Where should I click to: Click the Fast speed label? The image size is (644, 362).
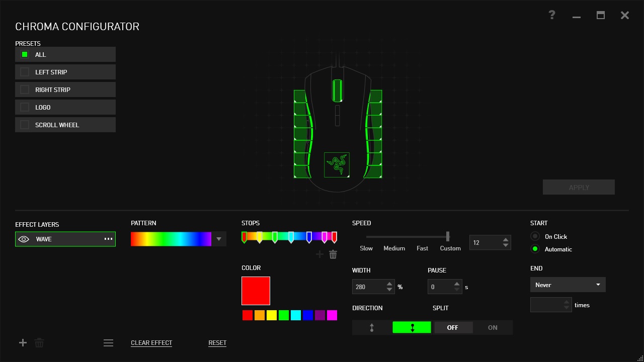pos(423,248)
